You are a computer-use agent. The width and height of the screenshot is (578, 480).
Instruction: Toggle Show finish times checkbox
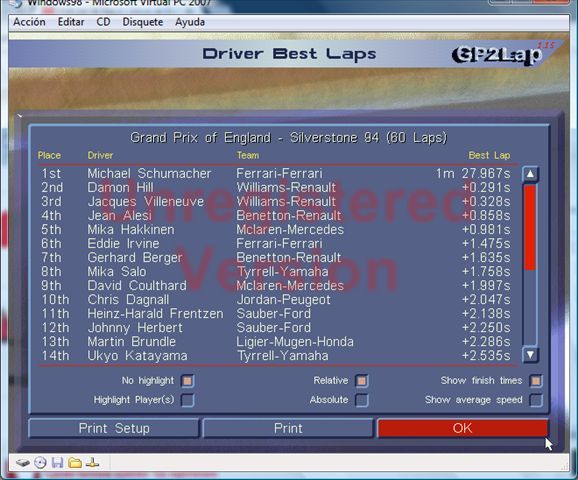tap(536, 381)
